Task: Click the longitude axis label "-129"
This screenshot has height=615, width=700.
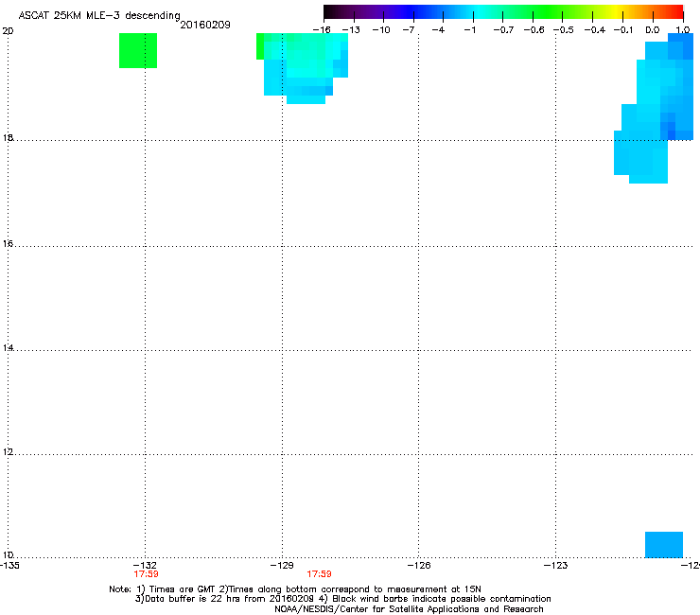Action: point(282,566)
